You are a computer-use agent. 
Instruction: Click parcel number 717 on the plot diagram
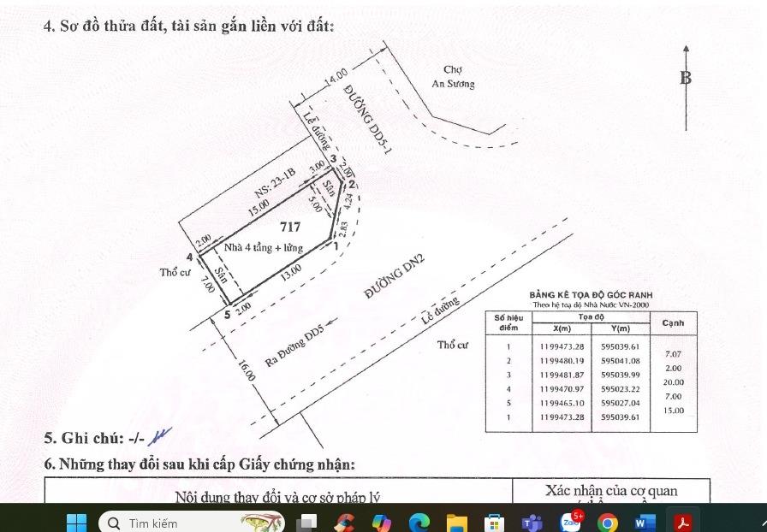[x=288, y=228]
